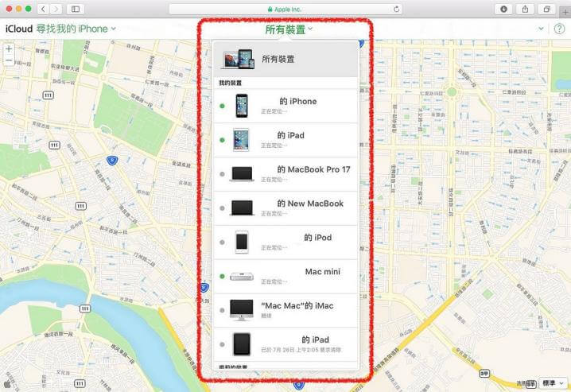
Task: Click the Apple Inc. address bar
Action: point(285,9)
